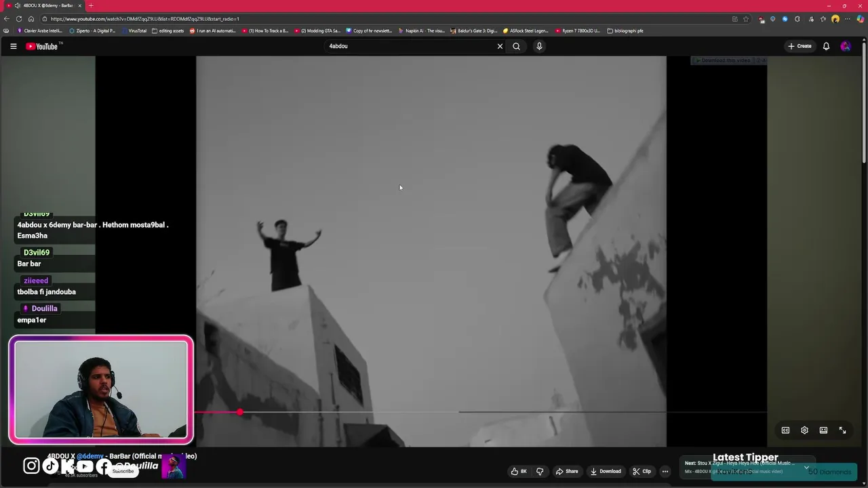Open the Modding GTA bookmark

[317, 30]
